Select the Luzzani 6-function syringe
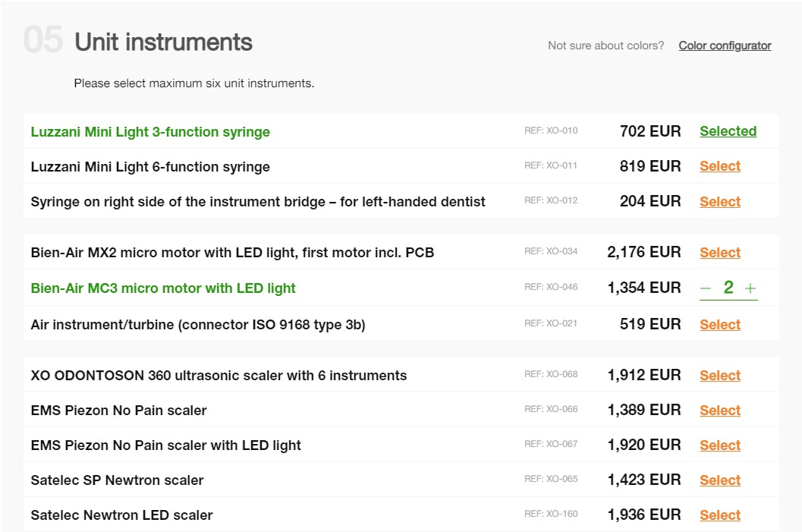 pyautogui.click(x=719, y=166)
